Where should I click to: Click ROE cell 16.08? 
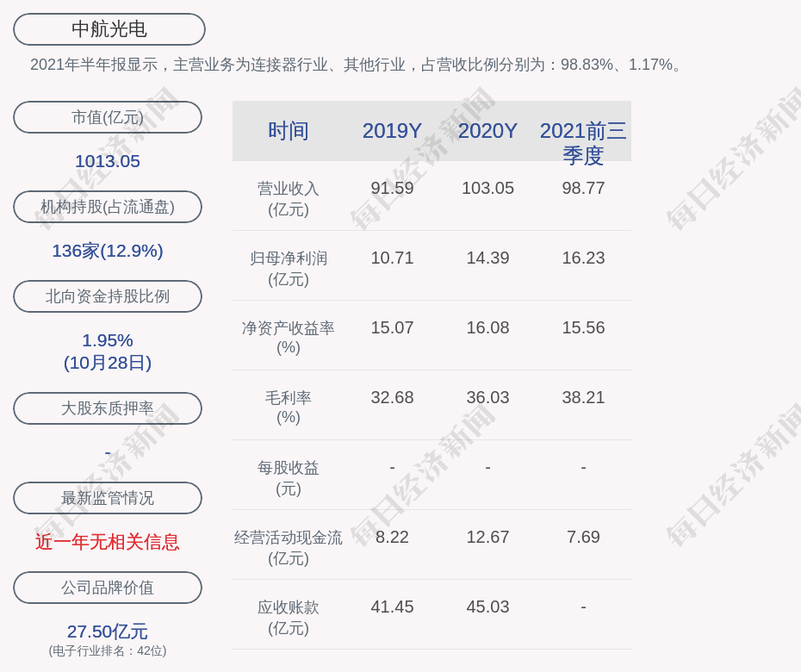pos(487,327)
